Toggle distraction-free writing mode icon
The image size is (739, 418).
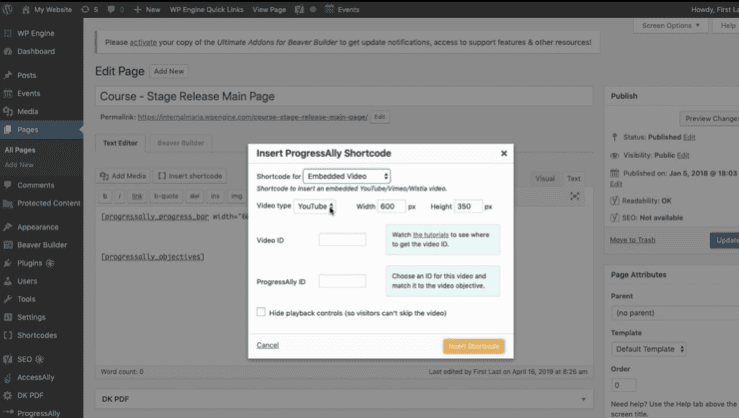[x=575, y=196]
